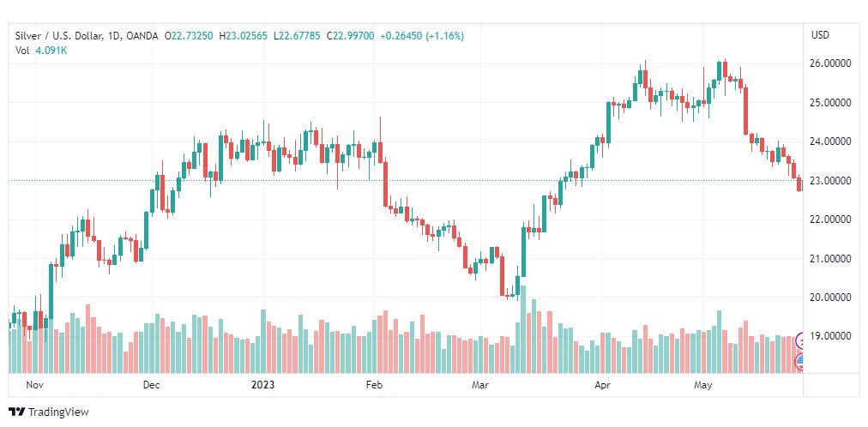
Task: Open the Silver / U.S. Dollar symbol title
Action: [x=58, y=36]
